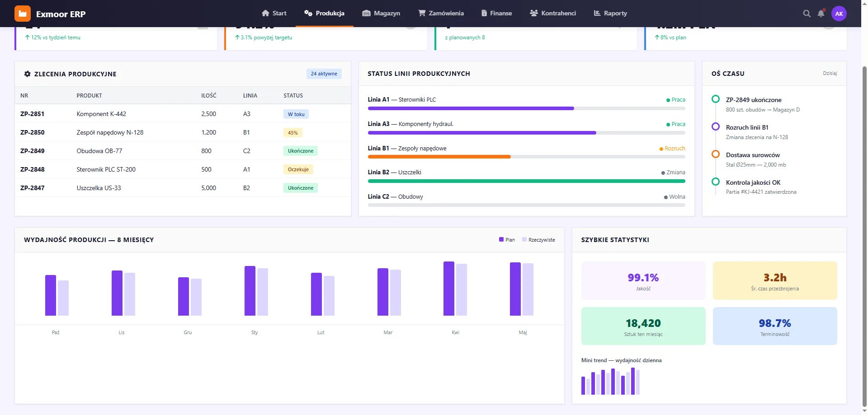Click the Wolna status of Linia C2
Image resolution: width=868 pixels, height=415 pixels.
tap(675, 197)
